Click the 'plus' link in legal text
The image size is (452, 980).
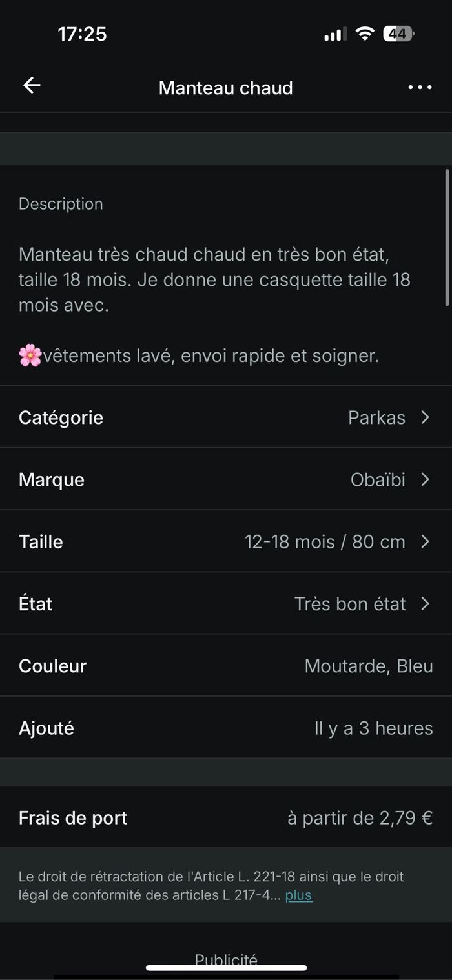[x=299, y=895]
